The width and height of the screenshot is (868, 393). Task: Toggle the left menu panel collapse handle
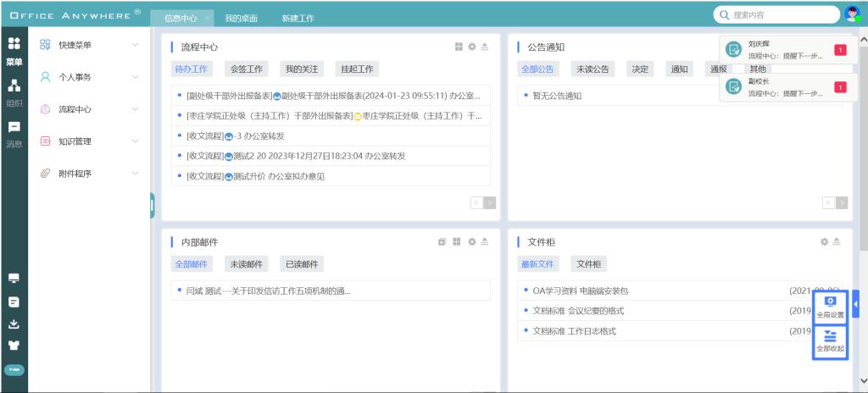click(152, 205)
